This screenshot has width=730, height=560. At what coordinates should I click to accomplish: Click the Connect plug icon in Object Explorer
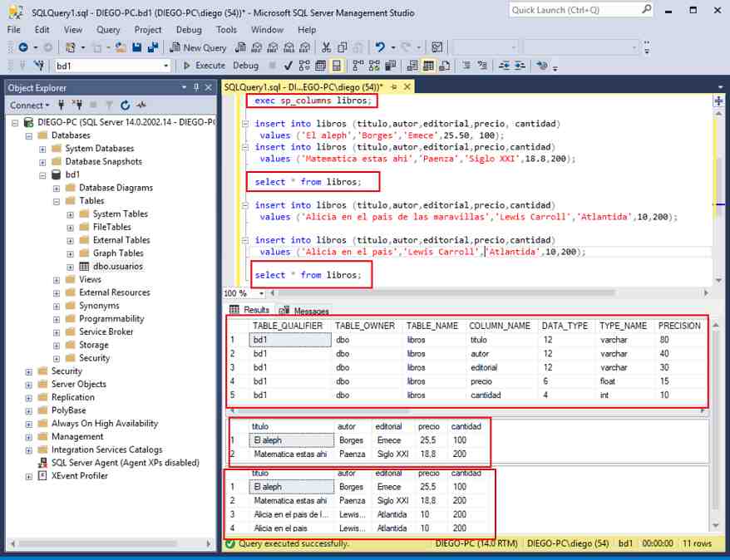tap(62, 106)
